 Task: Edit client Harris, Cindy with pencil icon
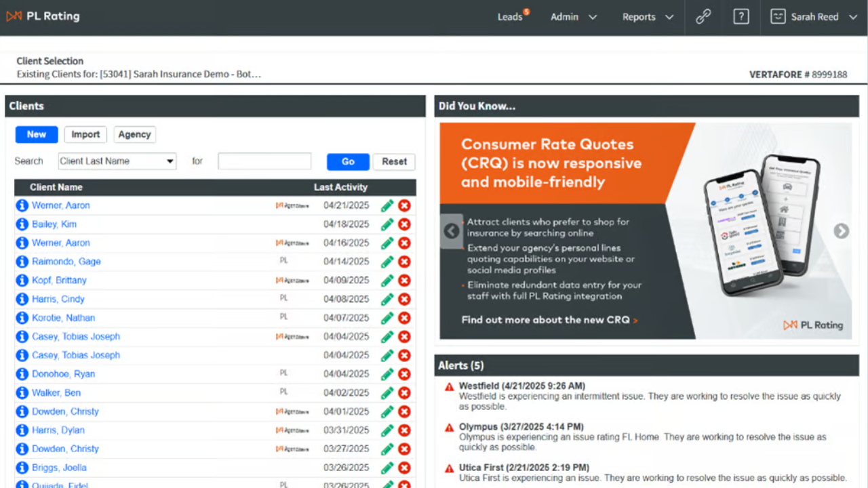pyautogui.click(x=387, y=299)
